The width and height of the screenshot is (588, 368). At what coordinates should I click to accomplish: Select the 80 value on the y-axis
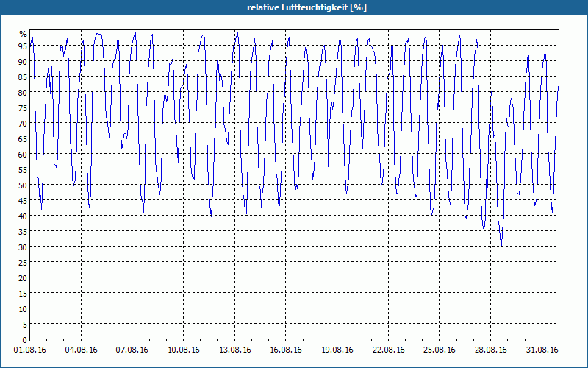[24, 93]
